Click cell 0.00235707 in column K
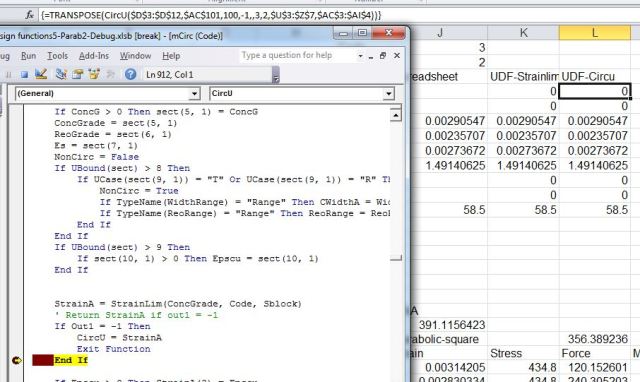Screen dimensions: 640x382 click(524, 136)
